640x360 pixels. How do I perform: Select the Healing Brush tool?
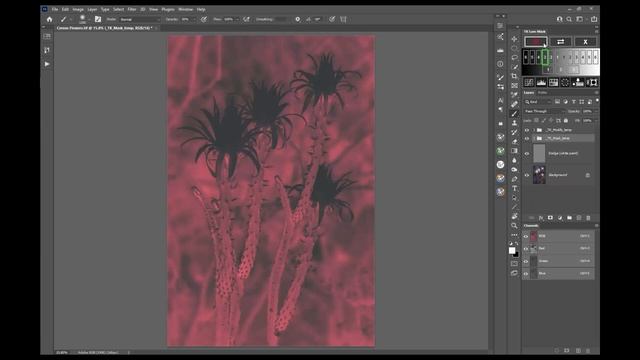pos(514,104)
